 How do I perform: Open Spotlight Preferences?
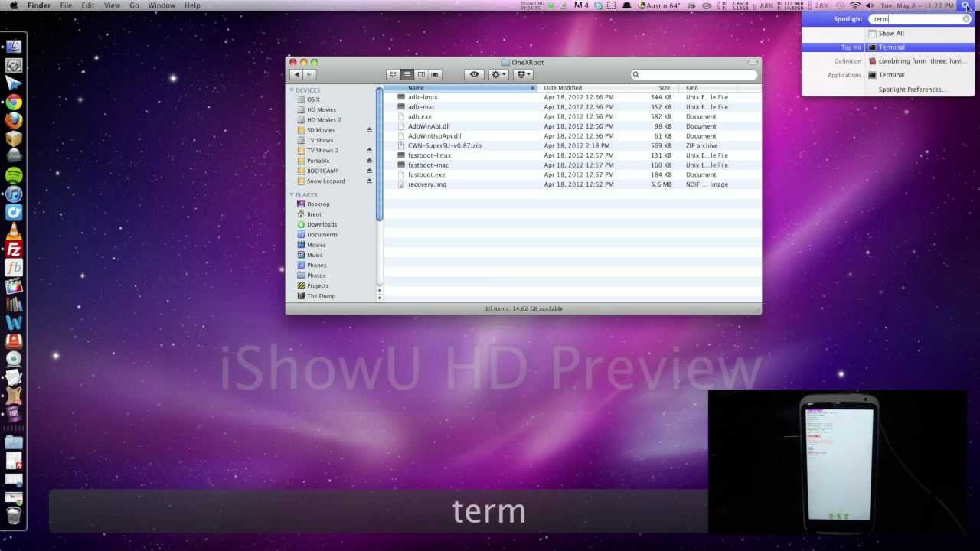point(913,90)
